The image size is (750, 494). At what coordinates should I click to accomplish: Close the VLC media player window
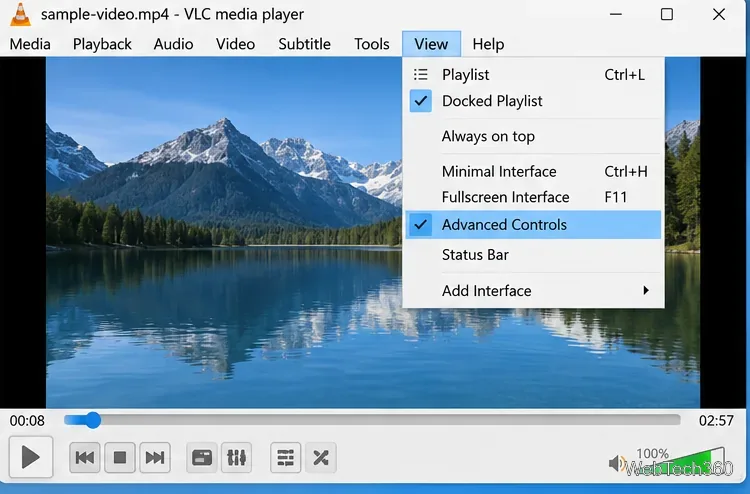719,14
